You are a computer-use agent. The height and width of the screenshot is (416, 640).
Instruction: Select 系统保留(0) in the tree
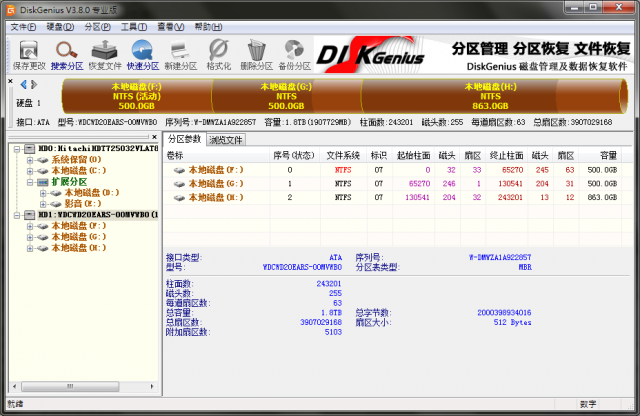point(76,160)
